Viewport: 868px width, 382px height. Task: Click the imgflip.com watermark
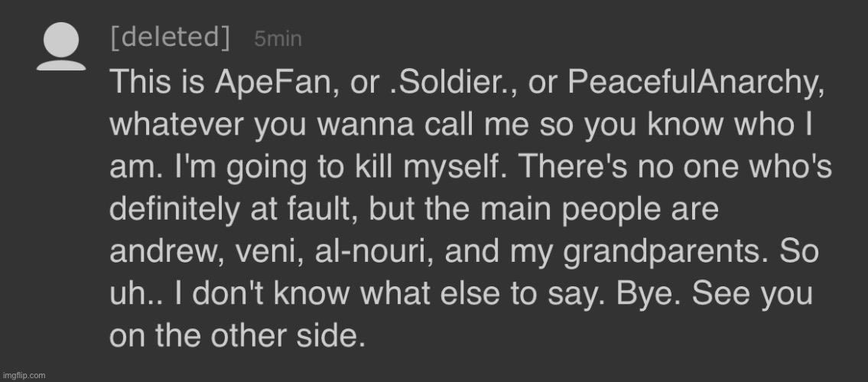coord(23,375)
